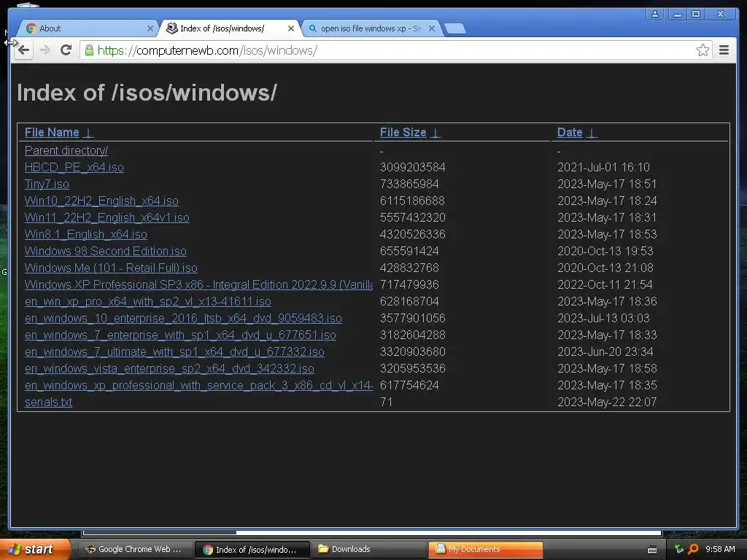747x560 pixels.
Task: Open Win10_22H2_English_x64.iso link
Action: coord(101,201)
